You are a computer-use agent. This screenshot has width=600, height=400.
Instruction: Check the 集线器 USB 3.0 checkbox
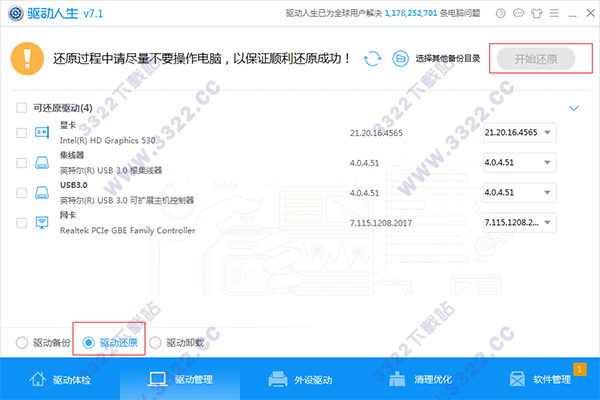[x=21, y=163]
